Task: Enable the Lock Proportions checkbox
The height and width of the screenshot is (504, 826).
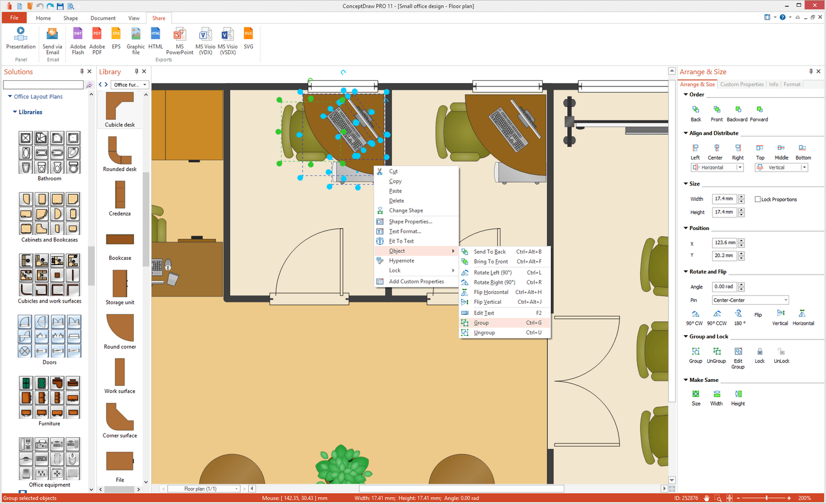Action: click(x=759, y=199)
